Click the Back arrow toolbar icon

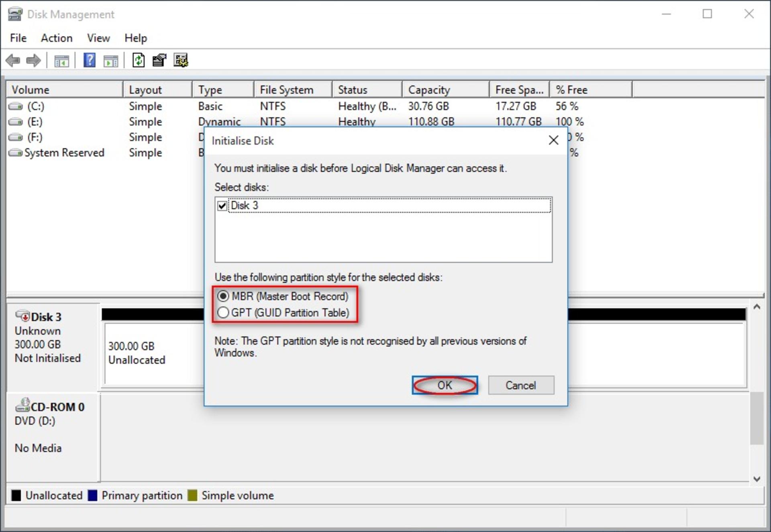click(x=13, y=61)
